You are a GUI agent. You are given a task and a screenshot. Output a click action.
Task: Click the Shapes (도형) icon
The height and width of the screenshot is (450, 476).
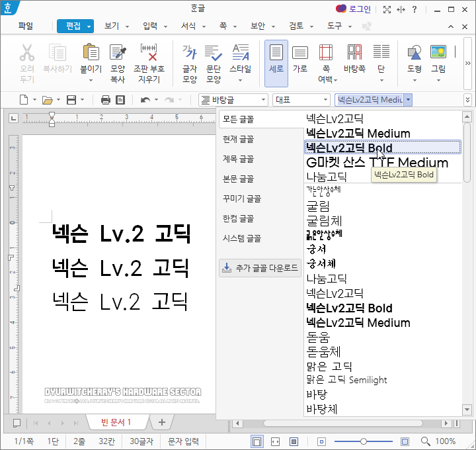[x=414, y=52]
